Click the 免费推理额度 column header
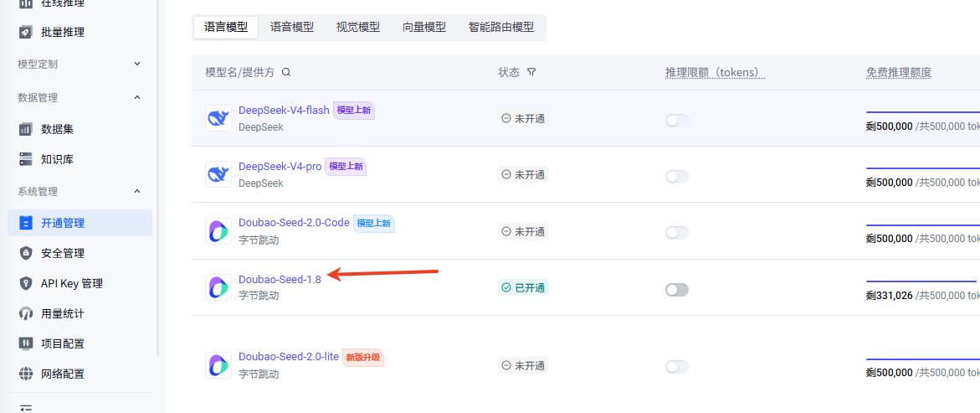Viewport: 980px width, 413px height. coord(899,73)
